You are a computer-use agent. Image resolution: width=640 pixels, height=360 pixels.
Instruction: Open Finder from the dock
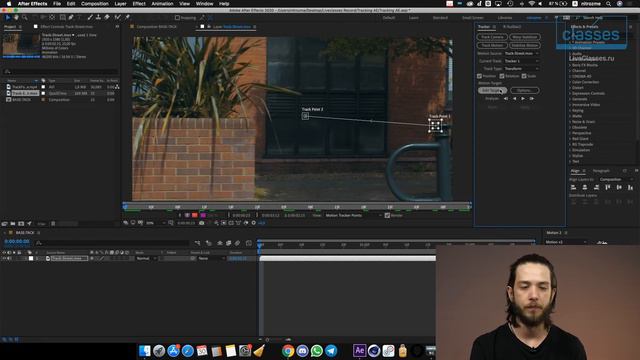click(x=144, y=351)
